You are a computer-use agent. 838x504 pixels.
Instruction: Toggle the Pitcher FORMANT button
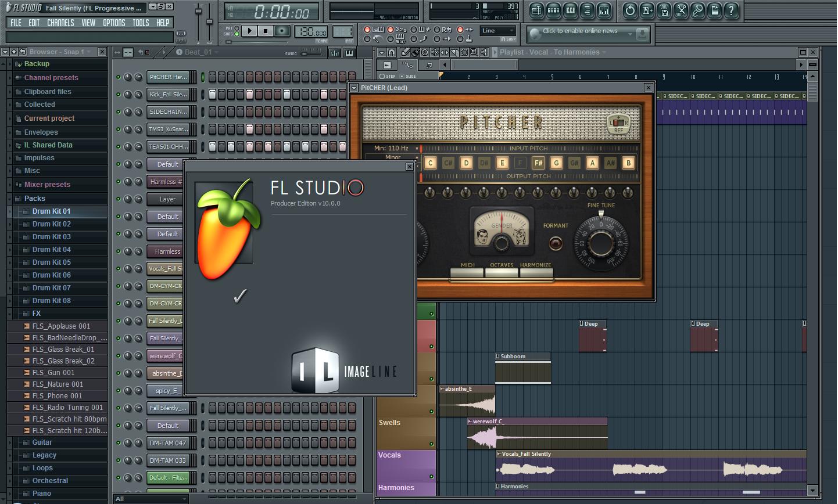point(556,243)
